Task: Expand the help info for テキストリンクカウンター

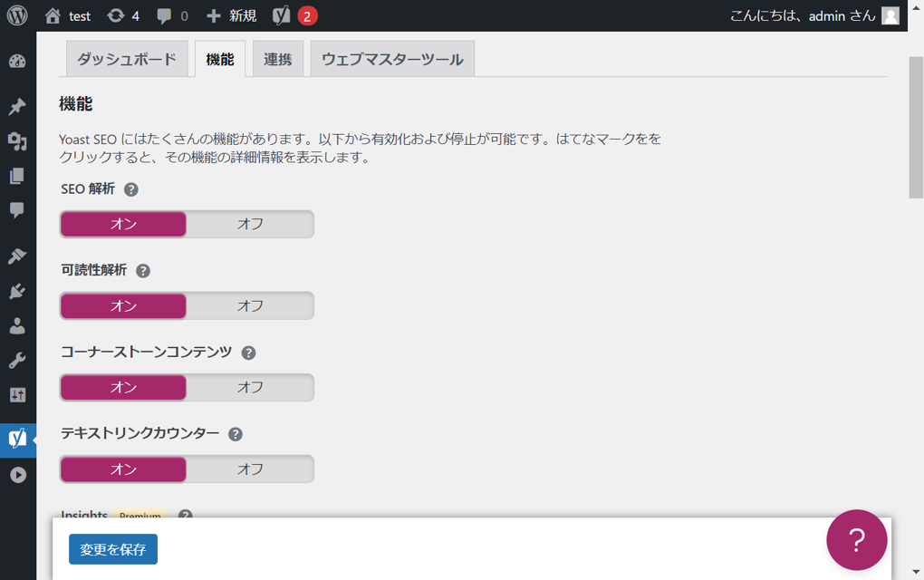Action: [x=236, y=434]
